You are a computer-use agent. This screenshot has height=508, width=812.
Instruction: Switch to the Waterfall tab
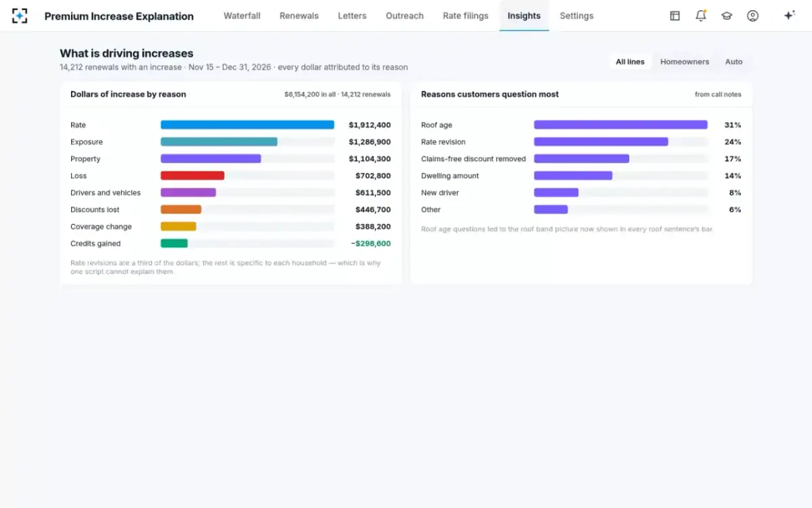242,16
